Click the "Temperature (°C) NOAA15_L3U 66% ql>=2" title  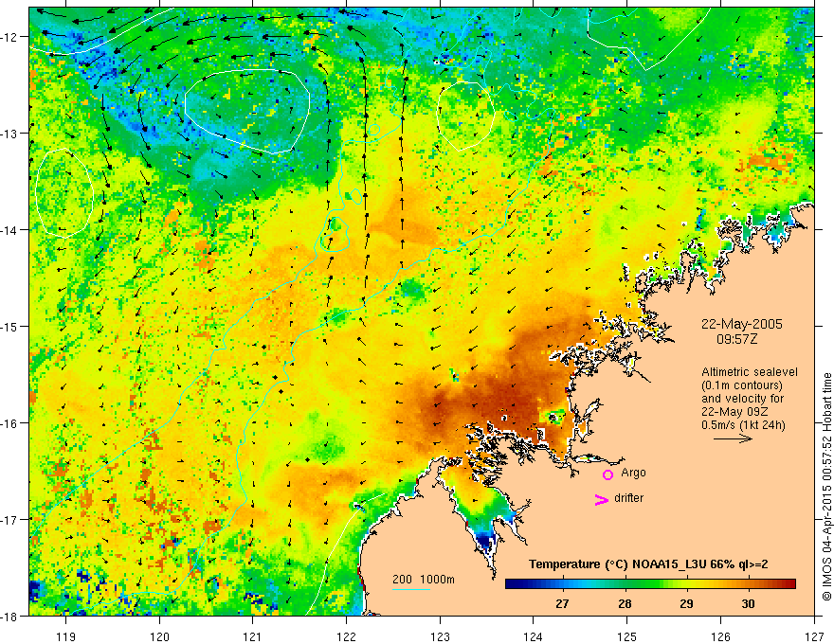[648, 564]
